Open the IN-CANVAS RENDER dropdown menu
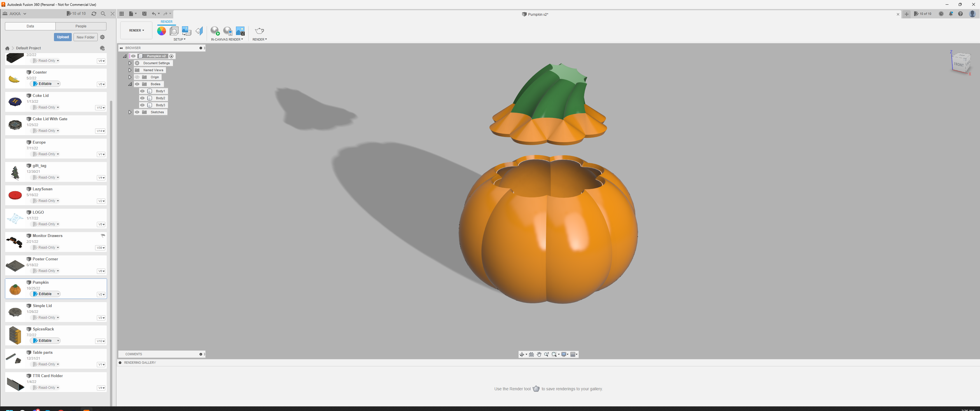The image size is (980, 411). pyautogui.click(x=227, y=40)
